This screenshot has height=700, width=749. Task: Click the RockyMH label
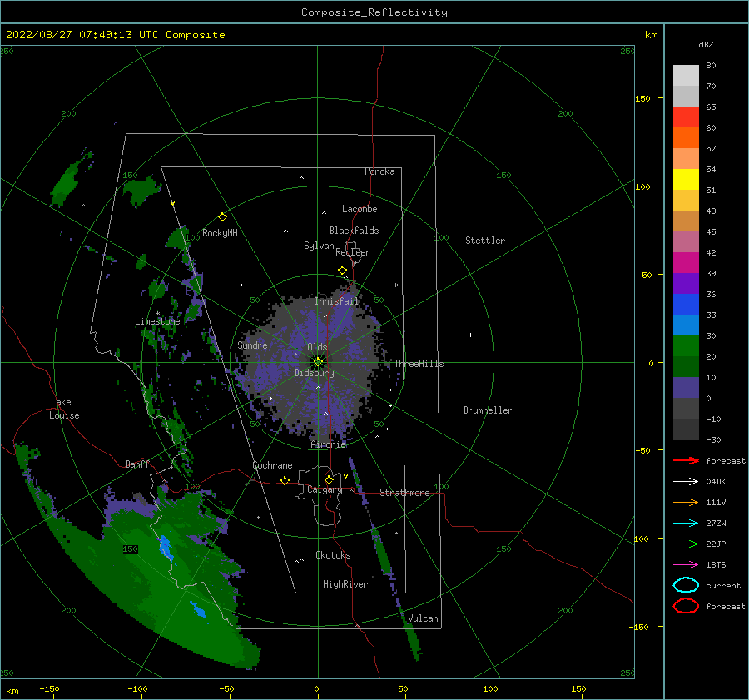[220, 233]
